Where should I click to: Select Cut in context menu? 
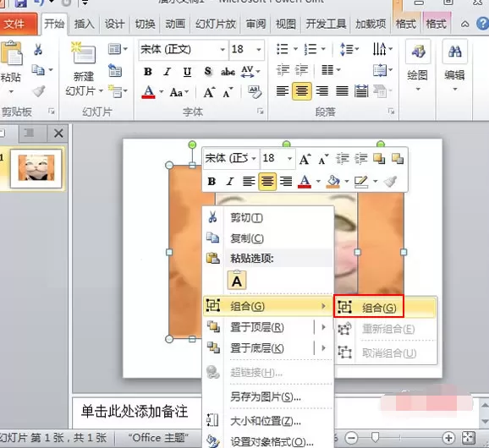[268, 217]
